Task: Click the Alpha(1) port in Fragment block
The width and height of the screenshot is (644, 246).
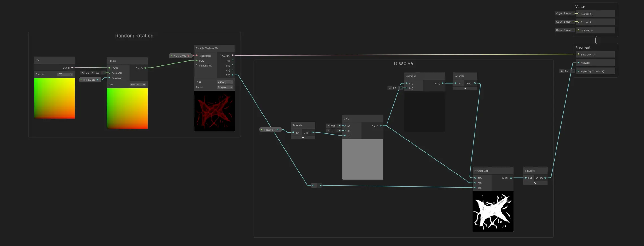Action: tap(578, 63)
